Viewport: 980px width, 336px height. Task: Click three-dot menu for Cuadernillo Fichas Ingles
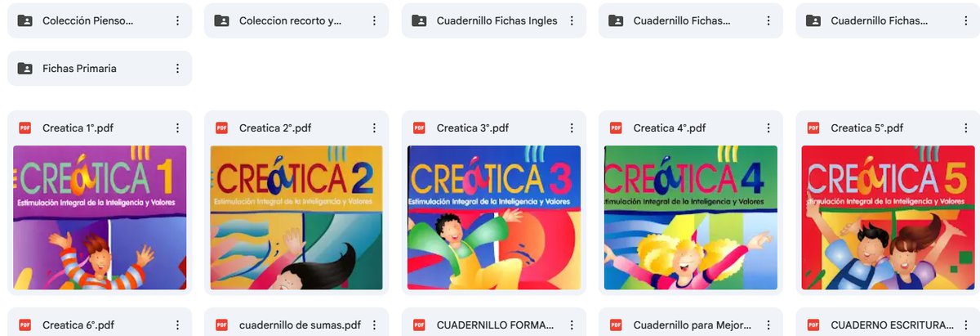pos(572,20)
